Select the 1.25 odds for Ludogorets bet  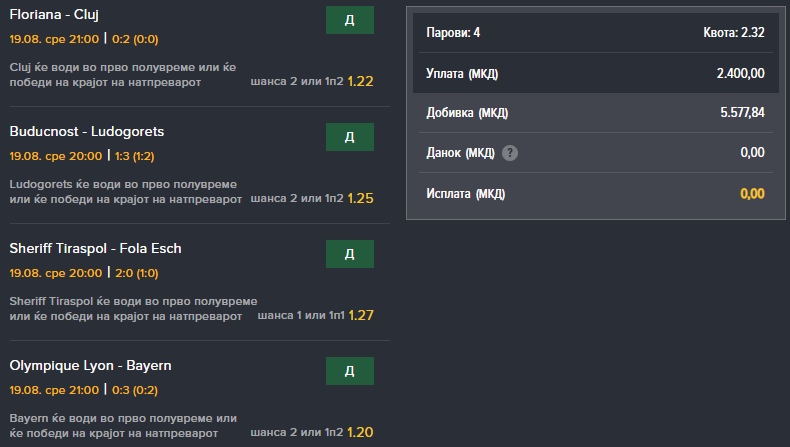360,198
